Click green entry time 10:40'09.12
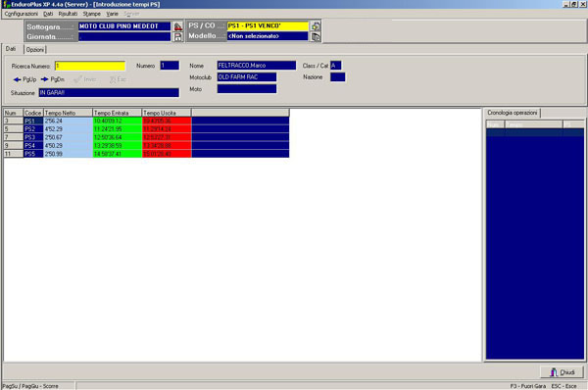The image size is (588, 390). coord(117,122)
